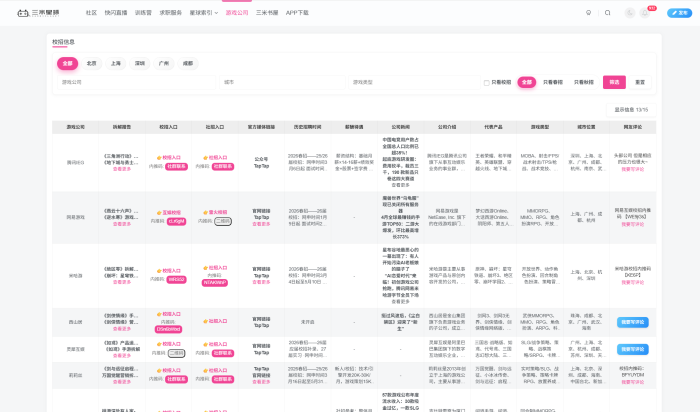The image size is (700, 412).
Task: Click the blue 我要写评论 button for 灵犀互娱
Action: pos(633,349)
